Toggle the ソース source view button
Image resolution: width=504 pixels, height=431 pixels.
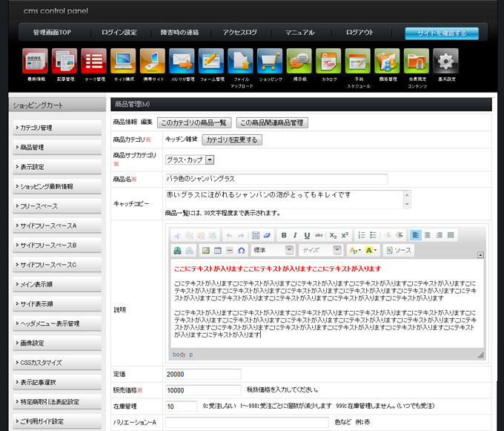tap(398, 251)
